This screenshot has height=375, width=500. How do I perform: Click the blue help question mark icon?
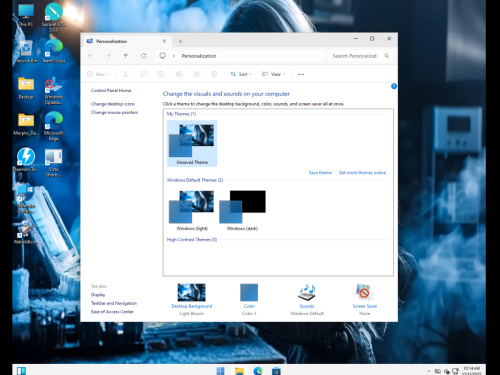click(x=394, y=86)
